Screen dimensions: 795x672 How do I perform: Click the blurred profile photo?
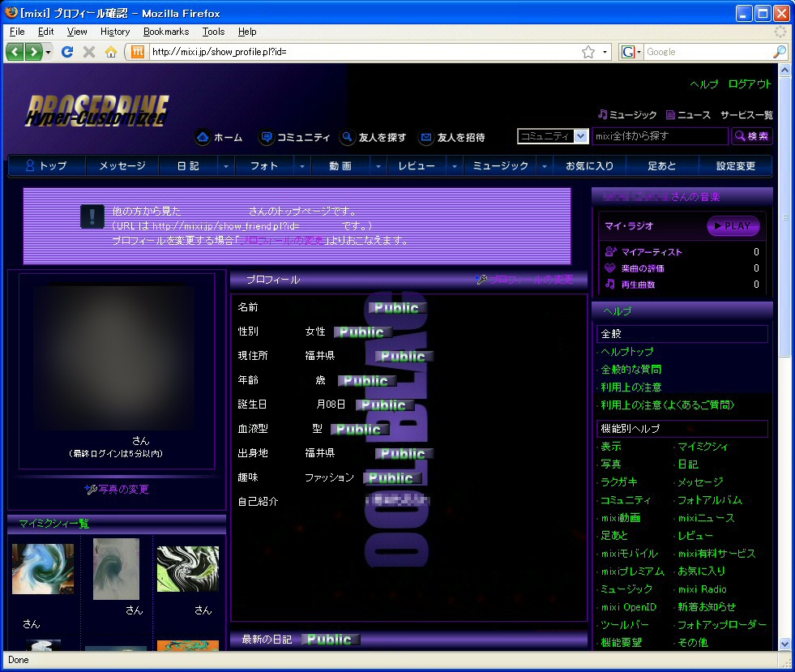click(115, 357)
